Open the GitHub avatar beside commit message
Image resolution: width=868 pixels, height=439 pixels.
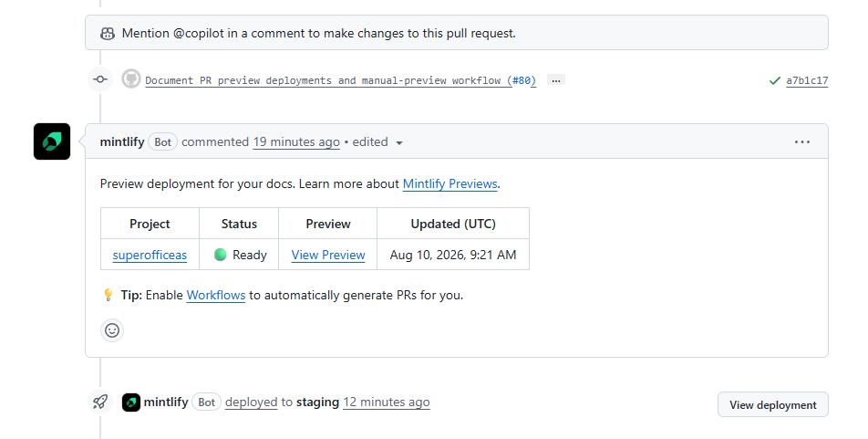131,78
